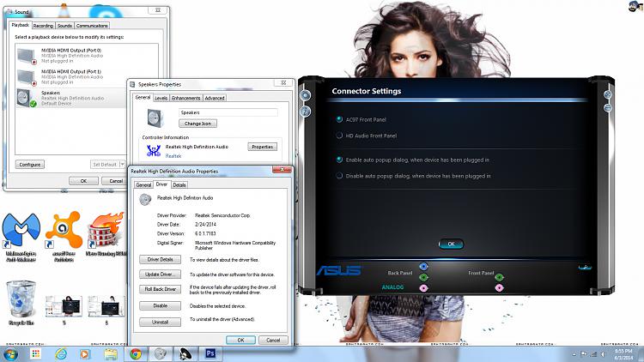Image resolution: width=644 pixels, height=362 pixels.
Task: Select NVIDIA HDMI Output (Port 1) device
Action: click(87, 76)
